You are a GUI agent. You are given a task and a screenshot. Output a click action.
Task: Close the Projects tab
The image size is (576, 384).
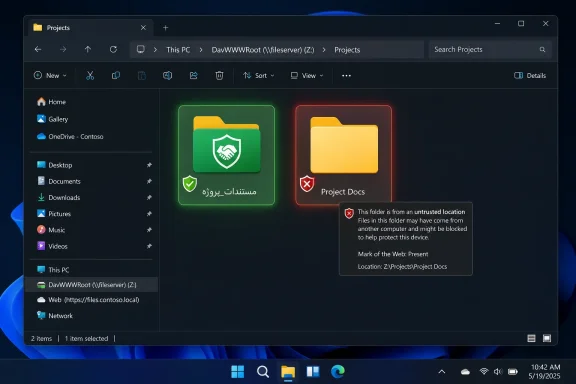point(143,28)
